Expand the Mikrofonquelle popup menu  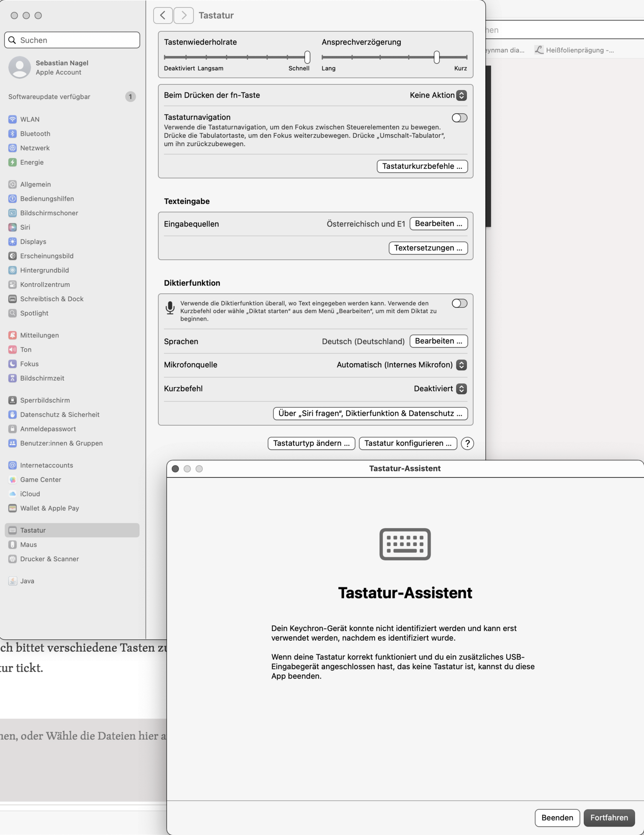[x=402, y=365]
